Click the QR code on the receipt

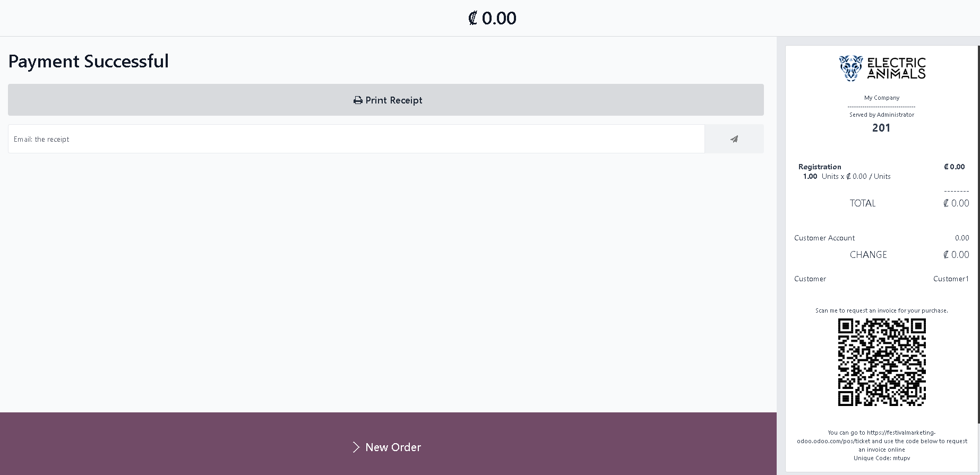(x=882, y=362)
